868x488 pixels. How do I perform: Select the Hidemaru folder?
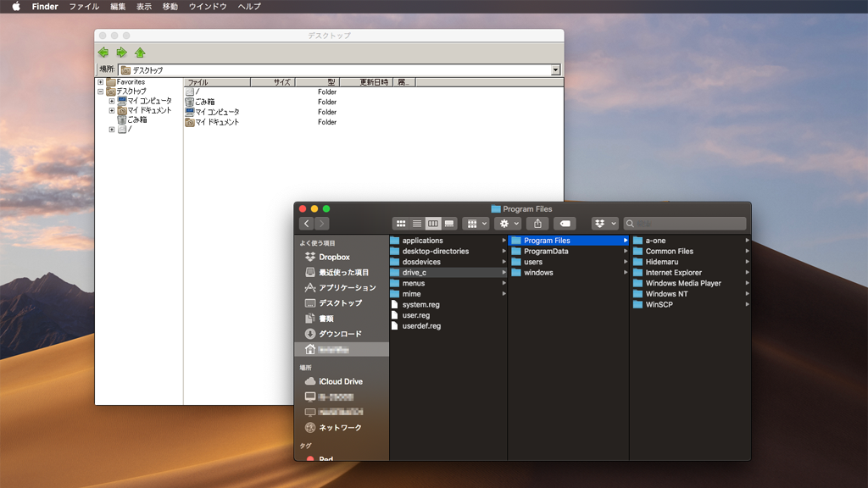[x=690, y=262]
